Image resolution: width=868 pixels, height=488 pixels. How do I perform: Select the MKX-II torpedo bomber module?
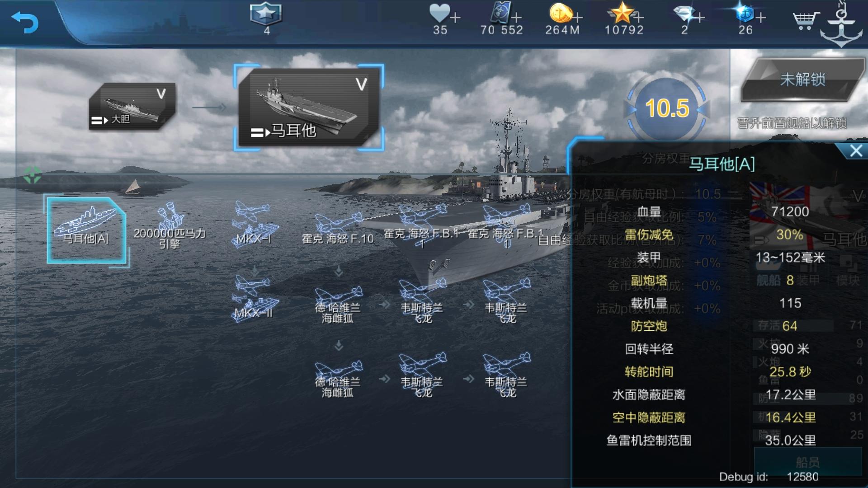[254, 298]
